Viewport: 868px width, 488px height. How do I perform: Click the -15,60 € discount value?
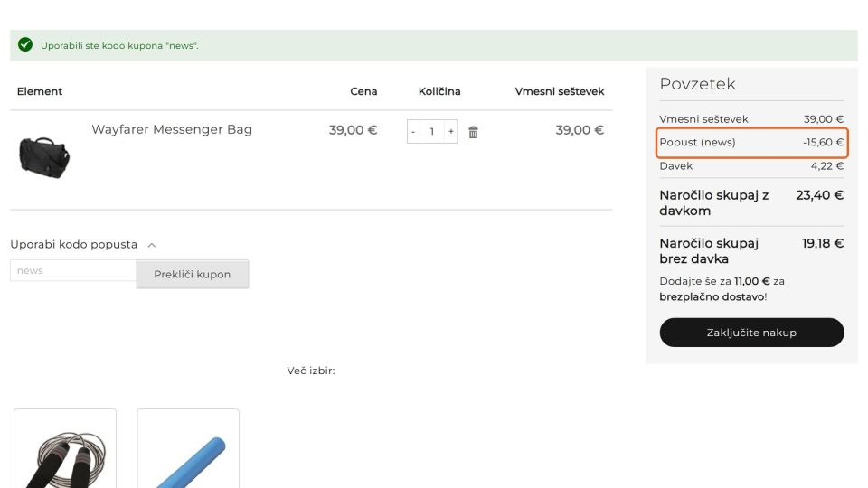[x=823, y=142]
